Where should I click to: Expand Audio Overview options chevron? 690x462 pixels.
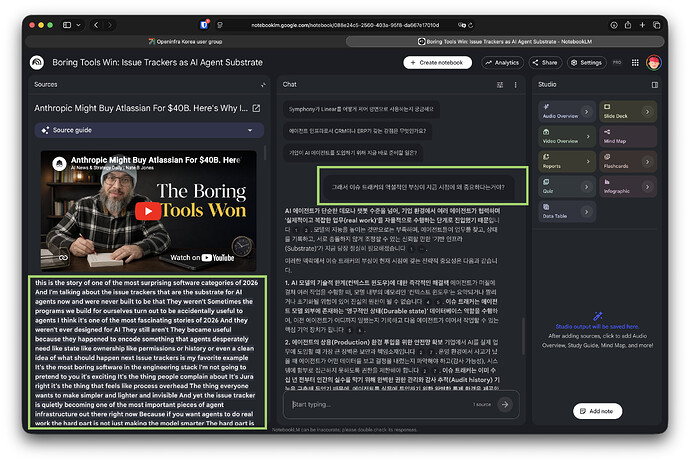(x=587, y=112)
